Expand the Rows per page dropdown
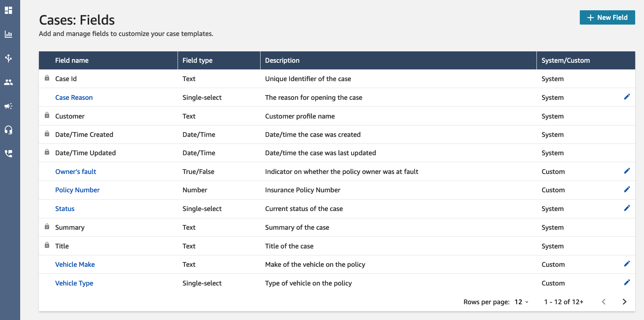Screen dimensions: 644x320 [521, 302]
